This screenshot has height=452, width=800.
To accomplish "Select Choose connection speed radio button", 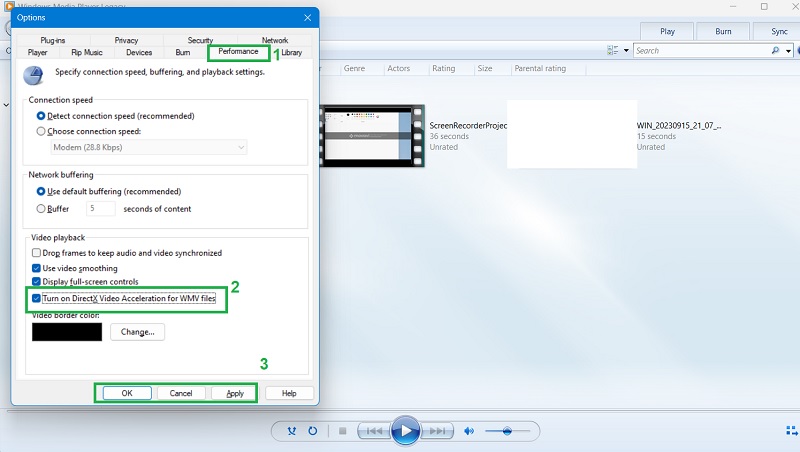I will click(41, 131).
